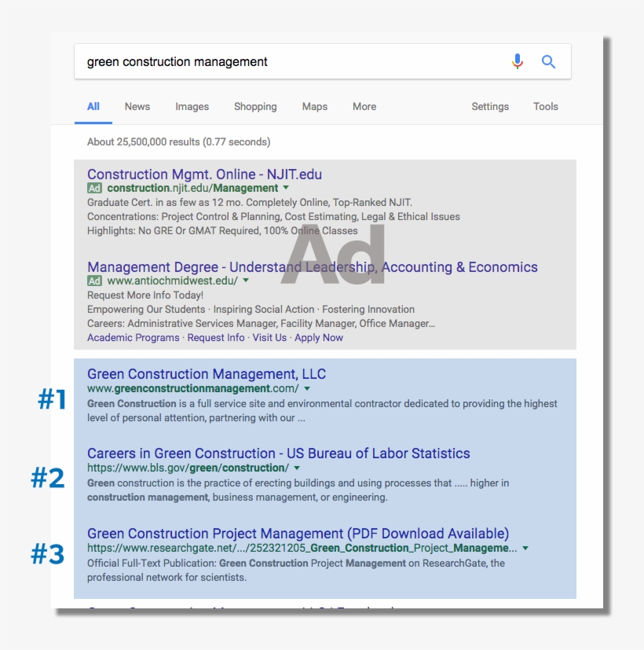Switch to the News tab

tap(137, 106)
